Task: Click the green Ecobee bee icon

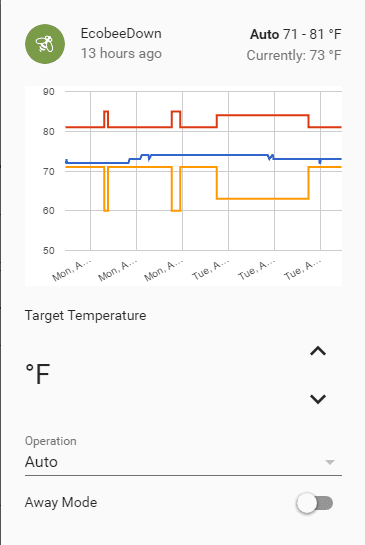Action: click(x=45, y=44)
